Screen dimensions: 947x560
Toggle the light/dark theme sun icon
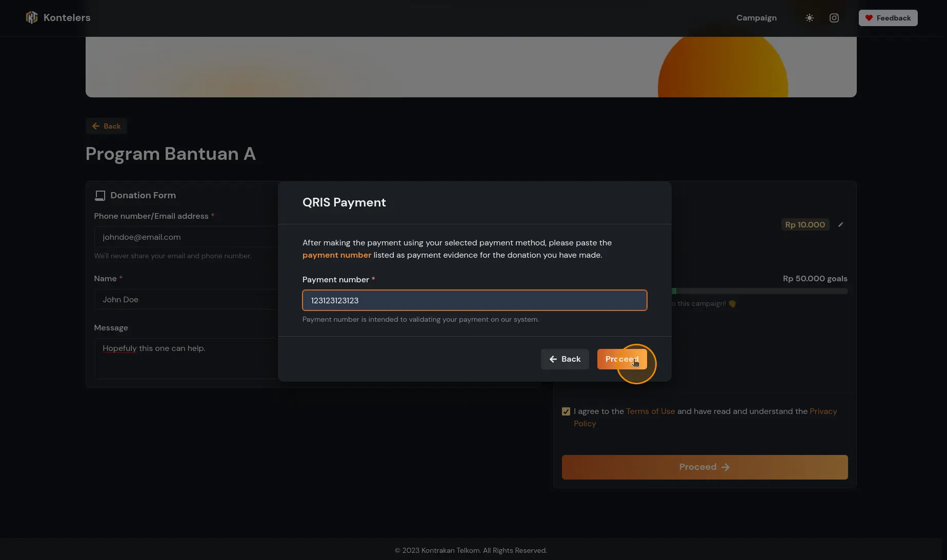[x=809, y=18]
